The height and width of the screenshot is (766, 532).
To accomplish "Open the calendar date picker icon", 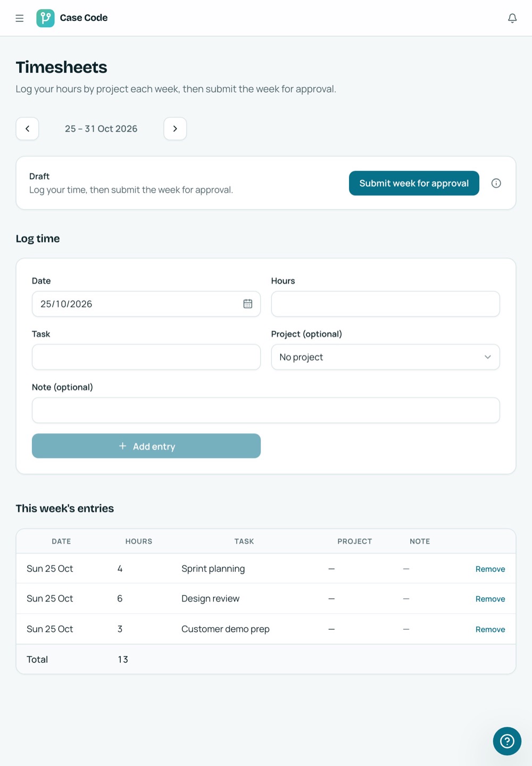I will tap(248, 304).
